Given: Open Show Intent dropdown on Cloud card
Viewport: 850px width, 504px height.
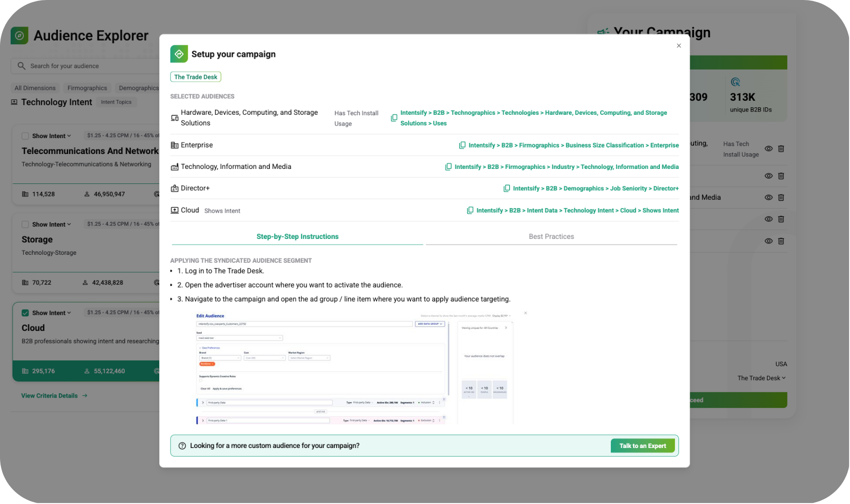Looking at the screenshot, I should pyautogui.click(x=51, y=313).
